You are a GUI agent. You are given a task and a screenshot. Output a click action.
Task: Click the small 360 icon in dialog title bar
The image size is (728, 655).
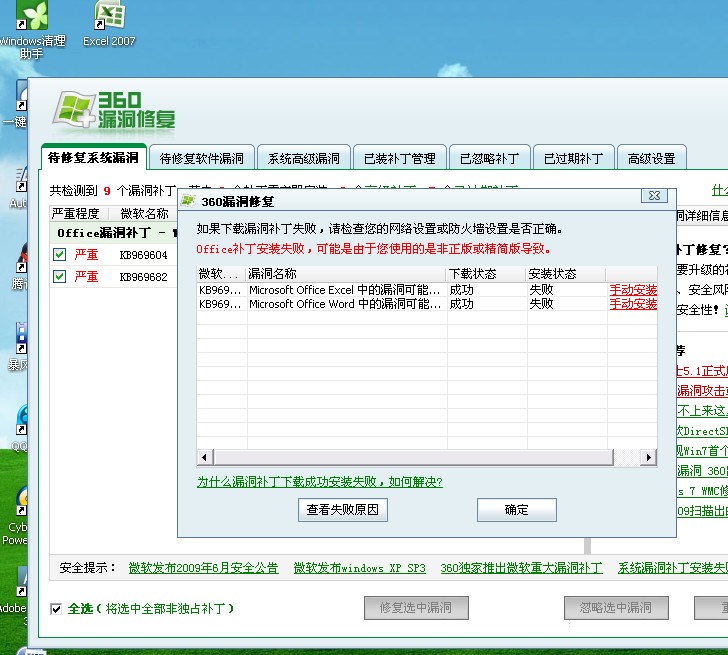[188, 201]
